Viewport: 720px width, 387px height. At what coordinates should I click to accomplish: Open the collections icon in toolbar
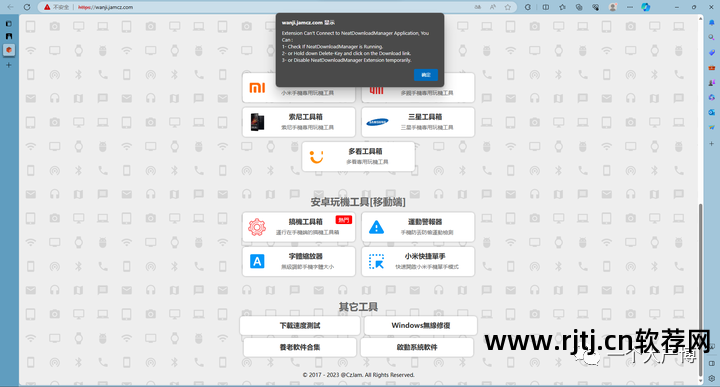[579, 7]
